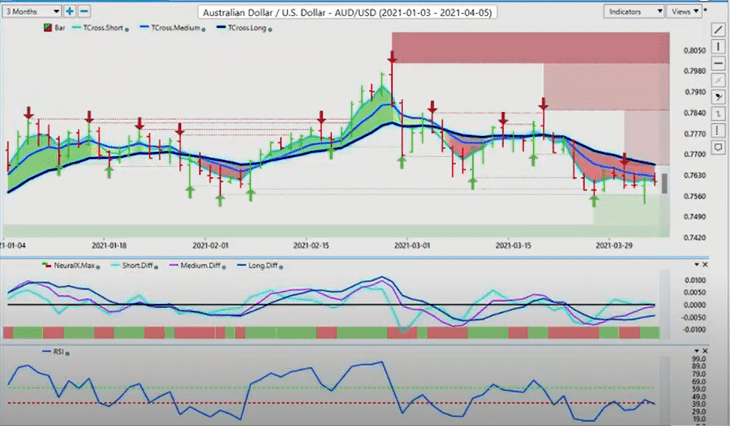Click the small arrow tool in the right toolbar
This screenshot has width=730, height=426.
pos(718,114)
